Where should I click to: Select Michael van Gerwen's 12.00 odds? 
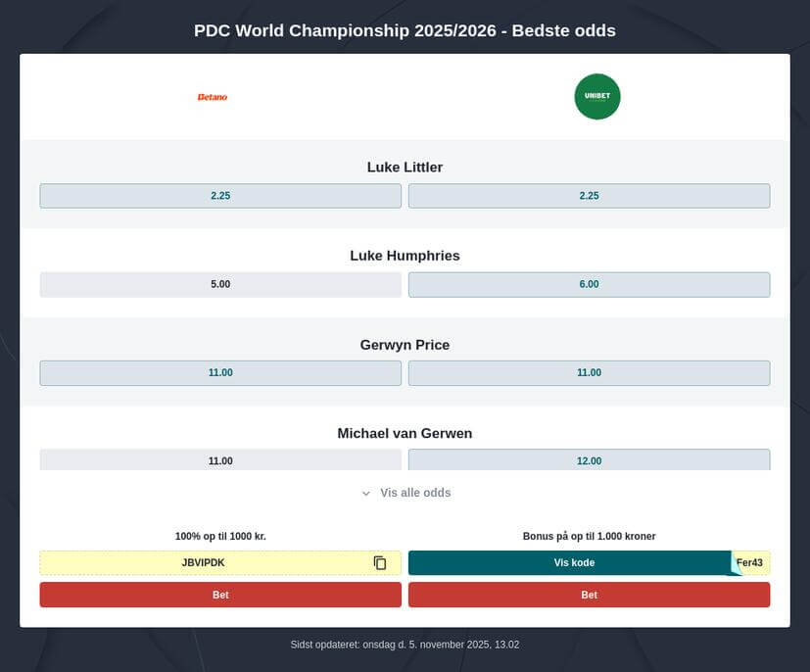(x=589, y=460)
